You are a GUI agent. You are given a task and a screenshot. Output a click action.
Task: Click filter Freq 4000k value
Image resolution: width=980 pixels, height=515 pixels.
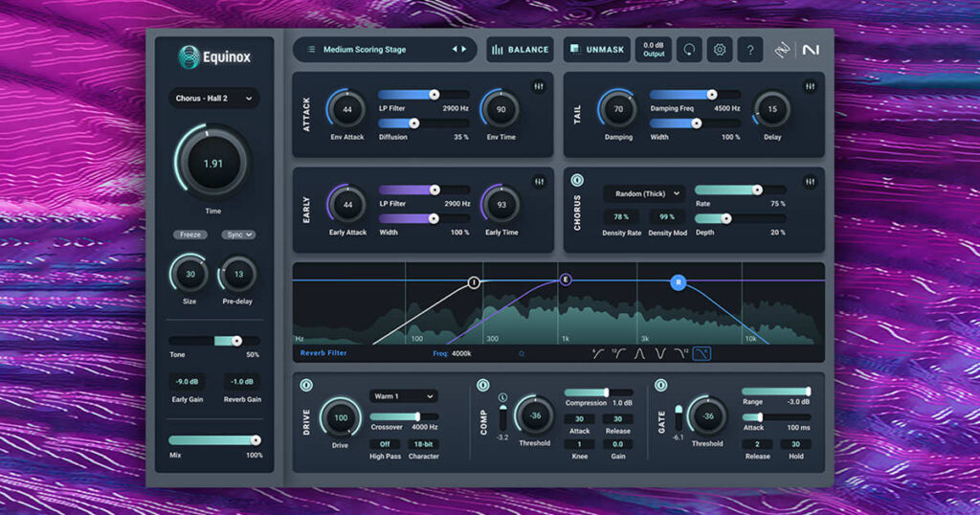pyautogui.click(x=461, y=354)
